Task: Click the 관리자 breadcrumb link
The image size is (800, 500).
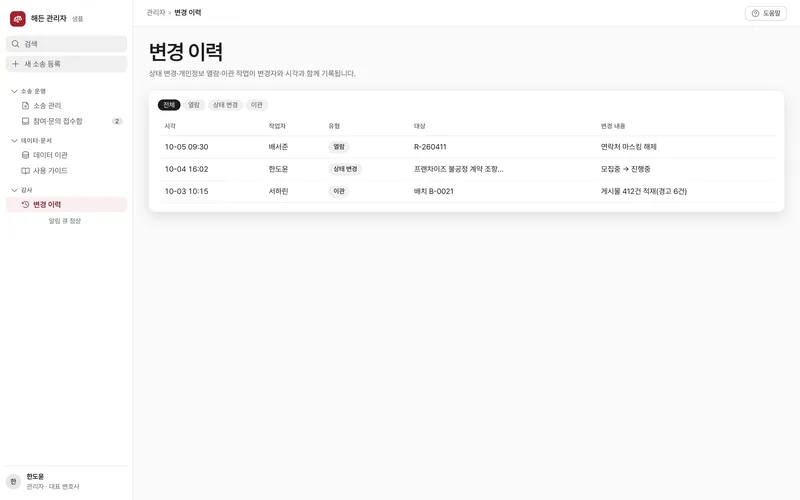Action: pos(156,13)
